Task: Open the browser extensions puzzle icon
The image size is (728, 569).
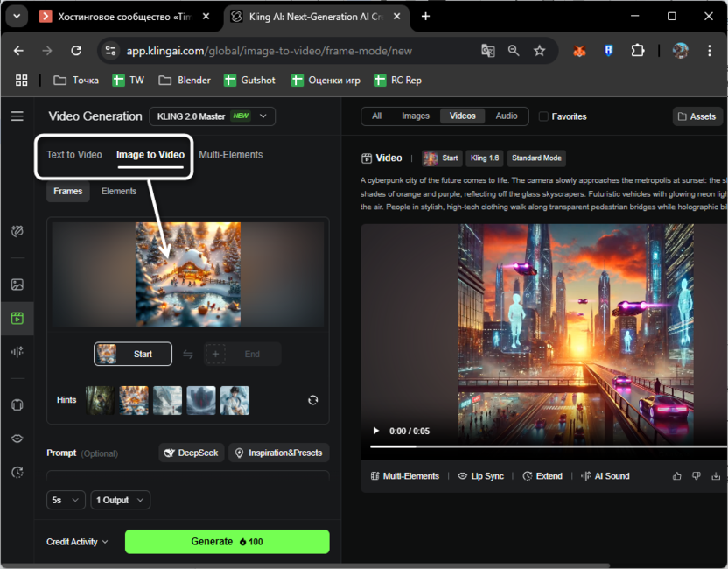Action: (638, 51)
